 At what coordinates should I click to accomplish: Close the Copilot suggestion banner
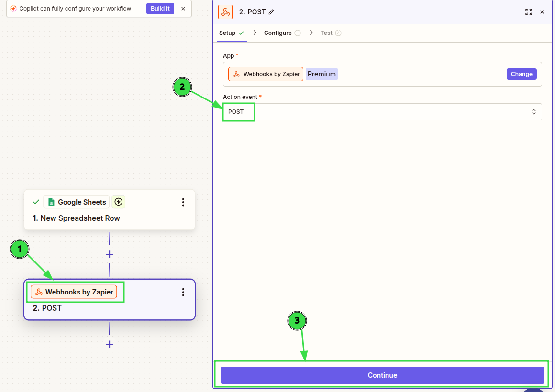(183, 9)
